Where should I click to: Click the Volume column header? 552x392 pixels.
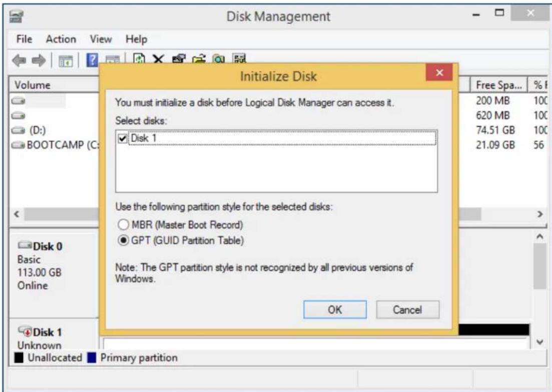55,85
